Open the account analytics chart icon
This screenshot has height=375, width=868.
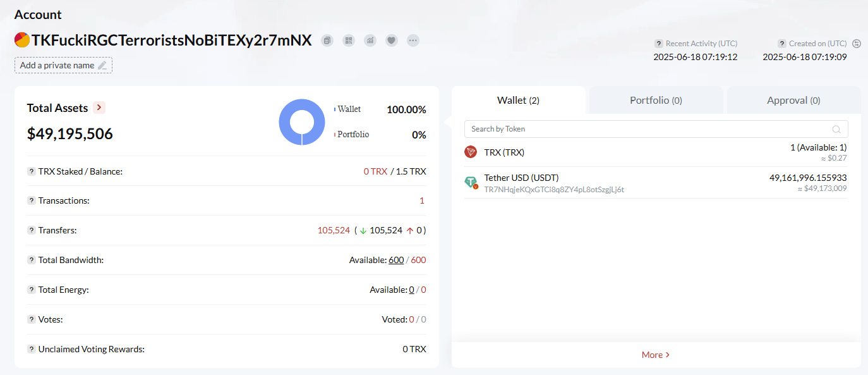click(x=370, y=40)
